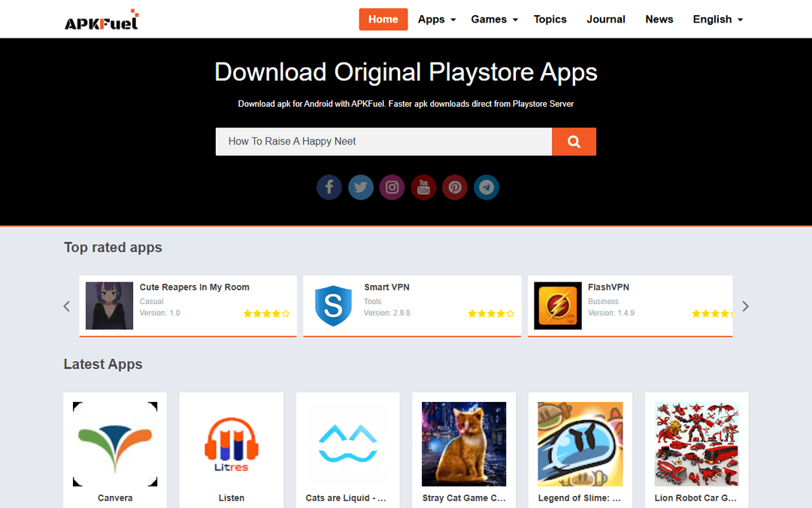Click the Canvera app name
Viewport: 812px width, 508px height.
click(x=115, y=497)
